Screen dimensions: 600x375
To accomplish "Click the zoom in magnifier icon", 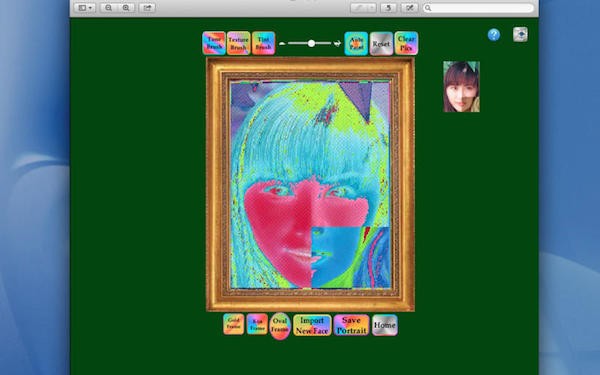I will 126,8.
